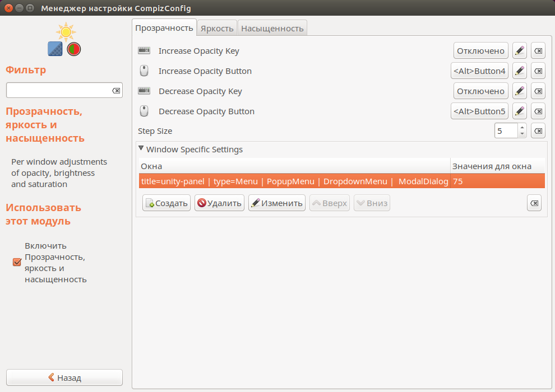
Task: Switch to the Яркость tab
Action: click(217, 28)
